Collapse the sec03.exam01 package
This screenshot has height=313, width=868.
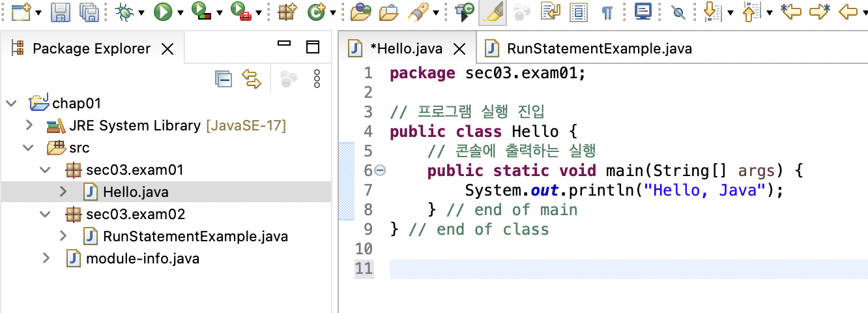coord(45,170)
